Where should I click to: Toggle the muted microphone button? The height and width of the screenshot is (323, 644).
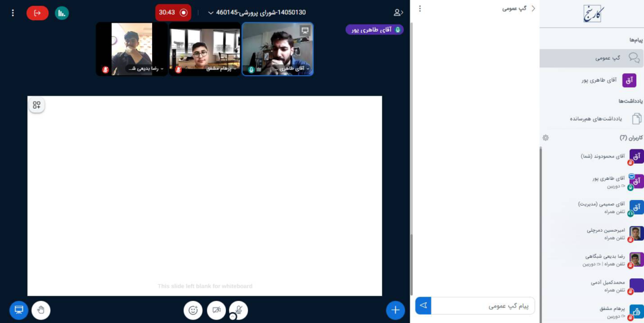pyautogui.click(x=239, y=310)
